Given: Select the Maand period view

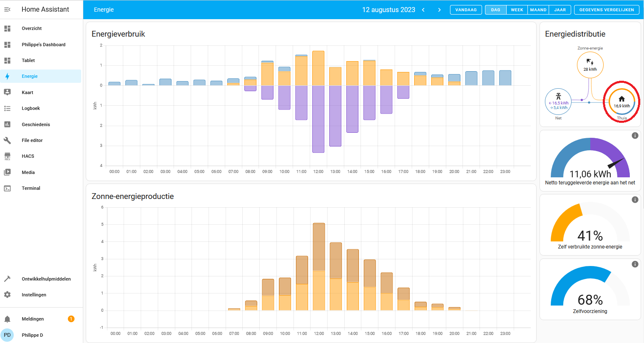Looking at the screenshot, I should (538, 10).
